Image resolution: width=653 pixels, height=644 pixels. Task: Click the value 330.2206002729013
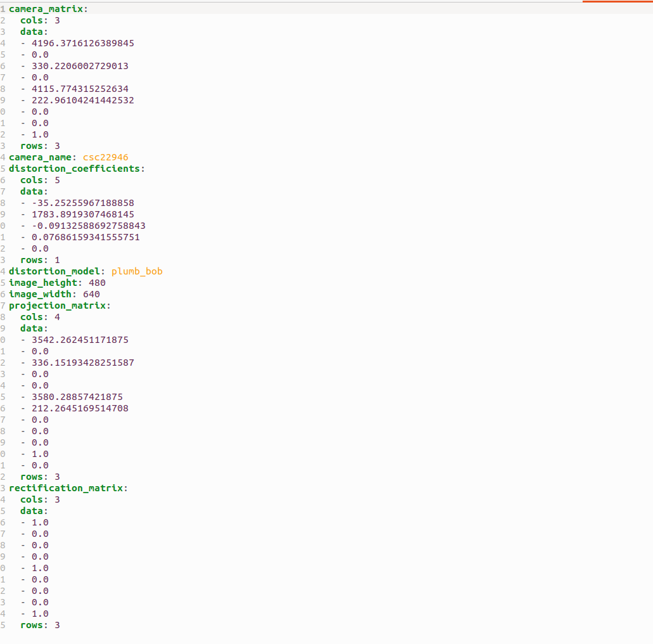pos(80,66)
